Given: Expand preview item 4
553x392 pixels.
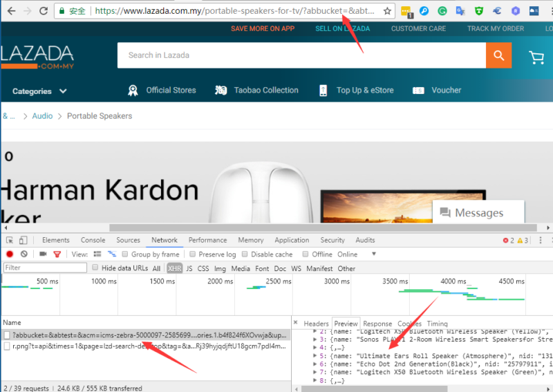Looking at the screenshot, I should tap(315, 348).
